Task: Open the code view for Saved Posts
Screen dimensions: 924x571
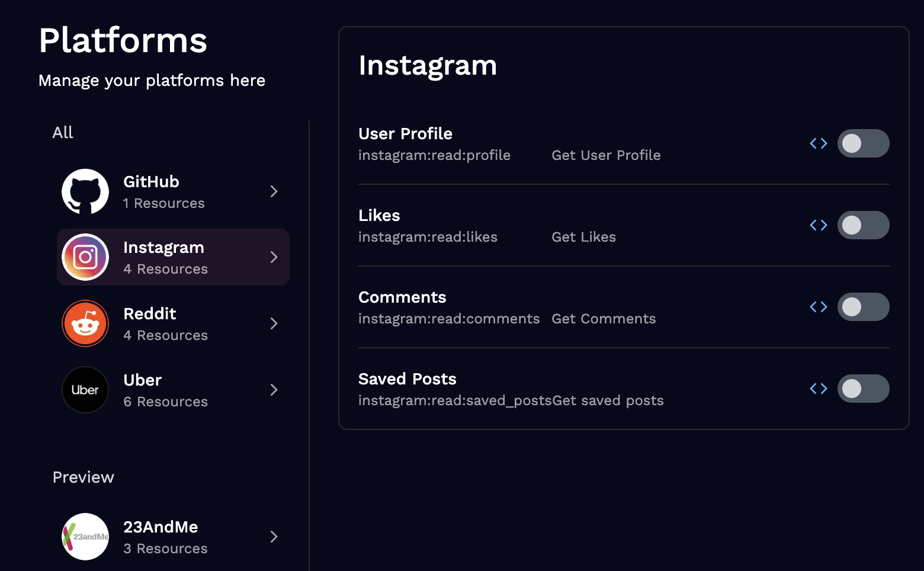Action: coord(819,388)
